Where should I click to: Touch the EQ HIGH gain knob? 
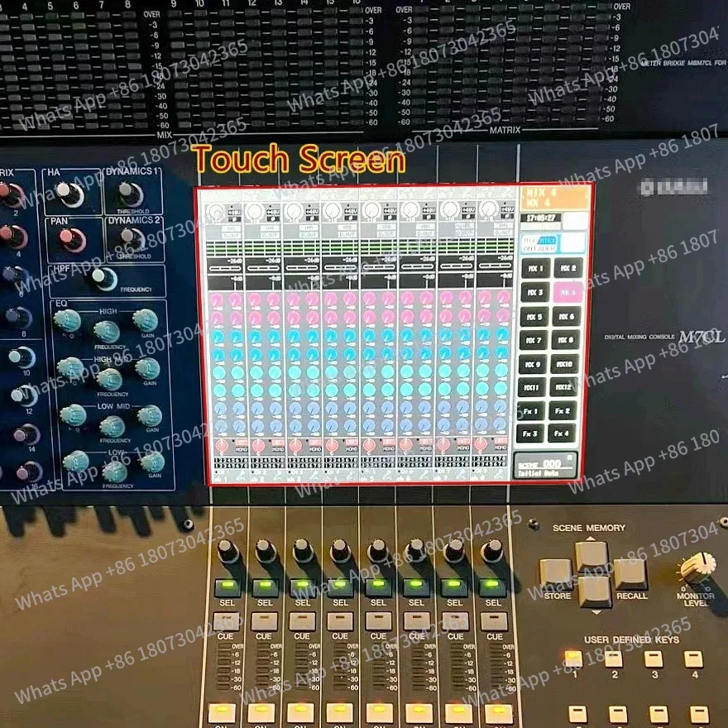point(146,320)
